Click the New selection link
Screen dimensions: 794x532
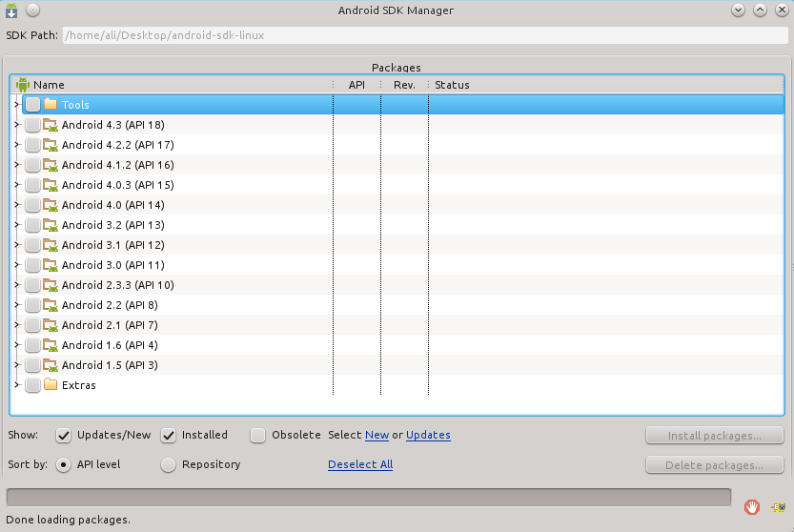(377, 435)
